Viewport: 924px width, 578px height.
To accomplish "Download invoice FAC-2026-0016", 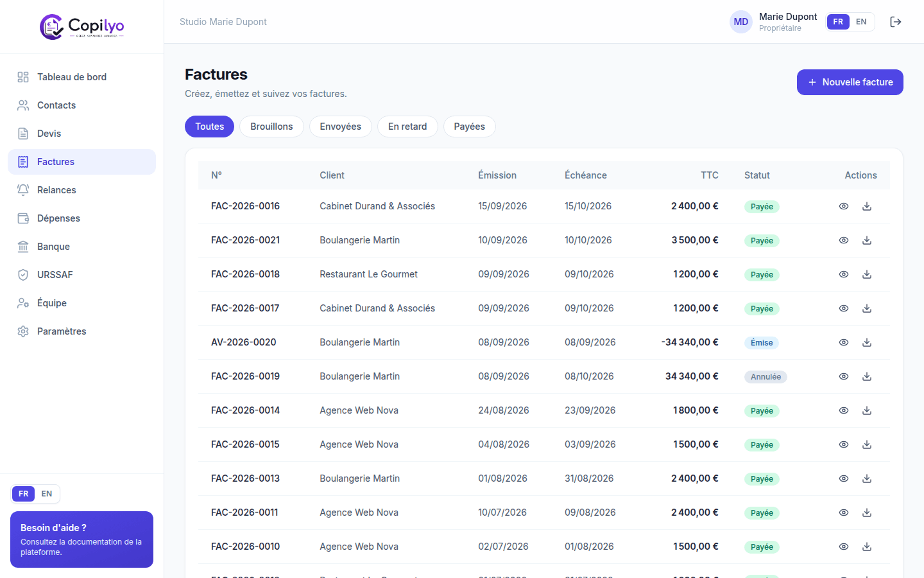I will pyautogui.click(x=867, y=206).
